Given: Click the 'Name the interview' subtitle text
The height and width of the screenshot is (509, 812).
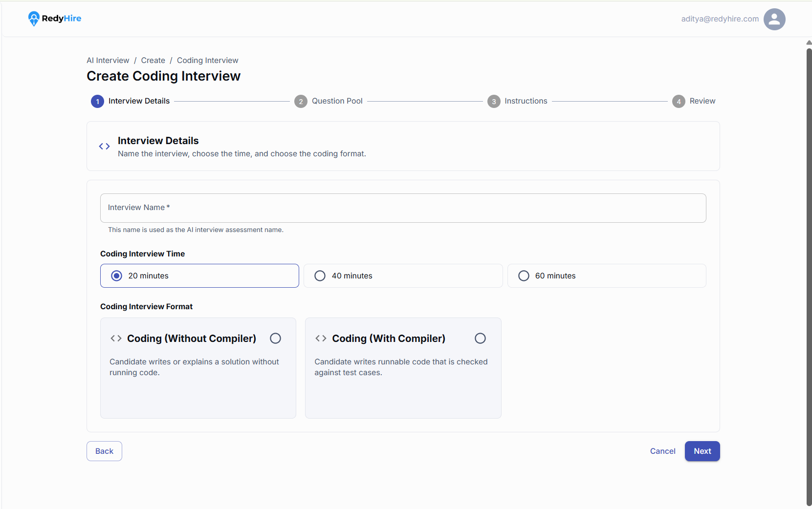Looking at the screenshot, I should [x=241, y=153].
